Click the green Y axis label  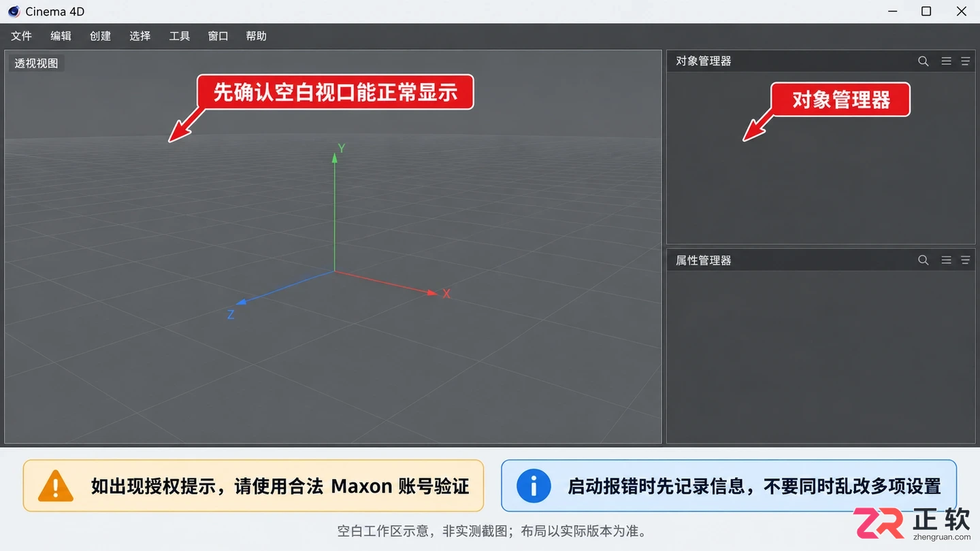click(x=342, y=148)
